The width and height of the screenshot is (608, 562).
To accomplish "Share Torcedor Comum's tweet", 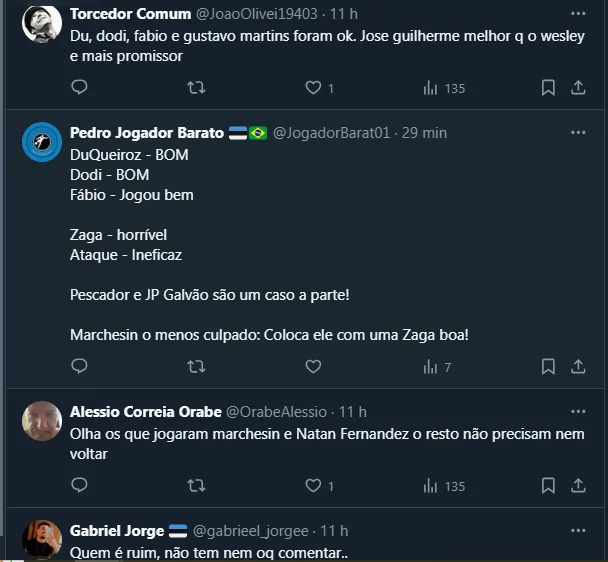I will (578, 88).
